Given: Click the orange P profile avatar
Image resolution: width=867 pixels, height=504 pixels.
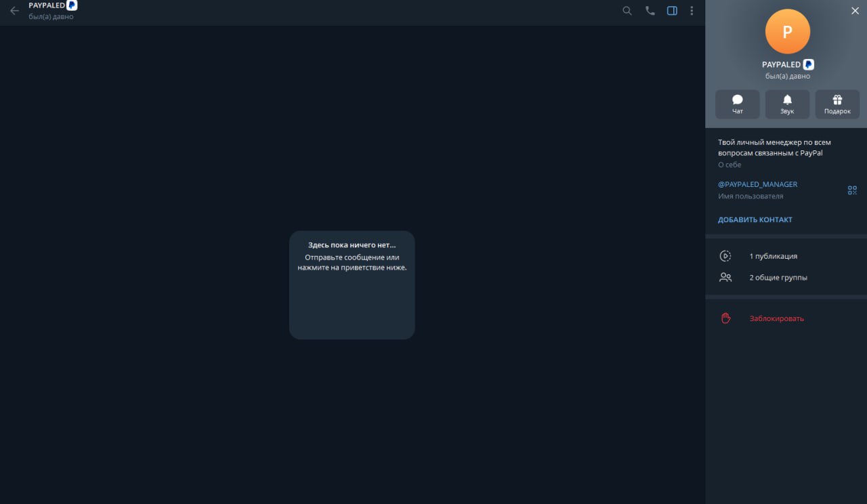Looking at the screenshot, I should point(787,32).
